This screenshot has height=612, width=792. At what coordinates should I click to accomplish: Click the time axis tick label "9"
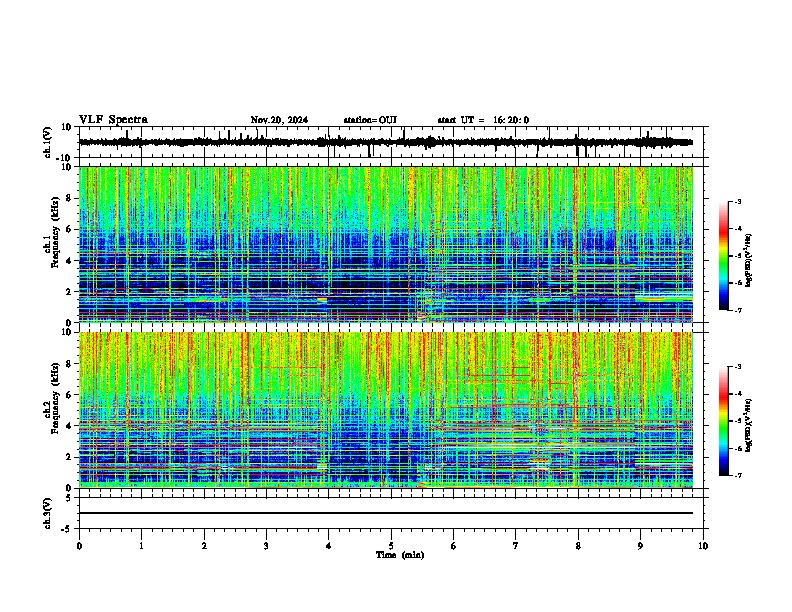tap(640, 546)
